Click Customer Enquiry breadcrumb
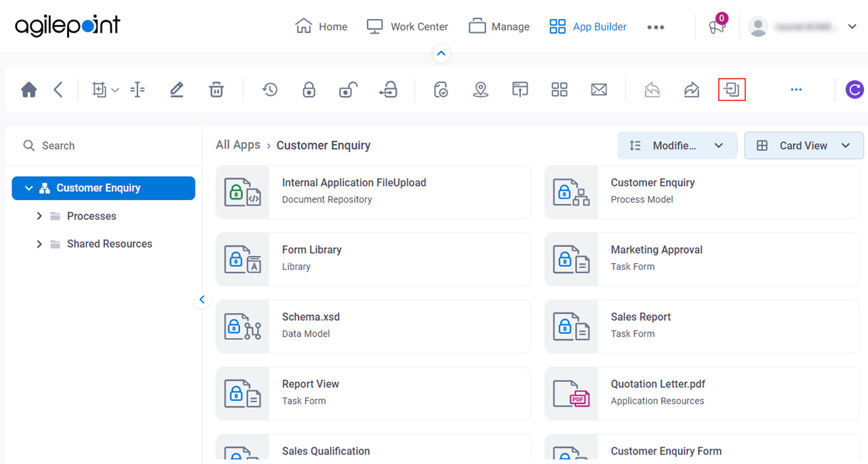Image resolution: width=868 pixels, height=464 pixels. pyautogui.click(x=323, y=145)
